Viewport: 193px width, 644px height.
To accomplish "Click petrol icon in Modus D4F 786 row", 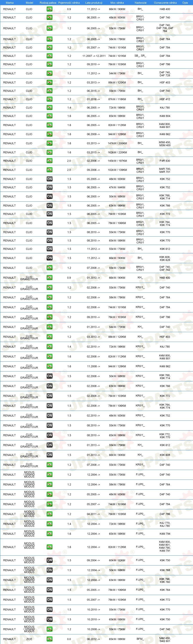I will pos(50,514).
